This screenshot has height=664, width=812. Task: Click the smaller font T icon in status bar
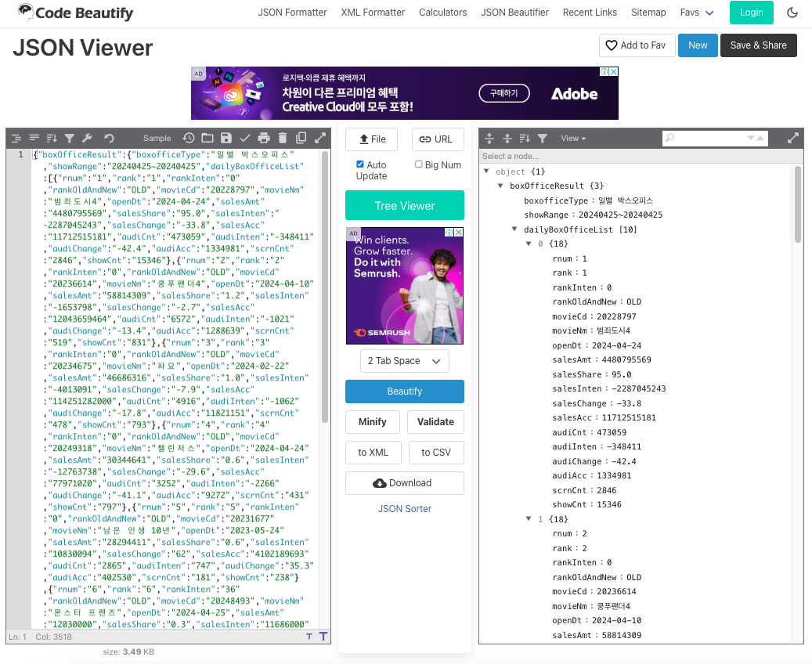coord(309,637)
